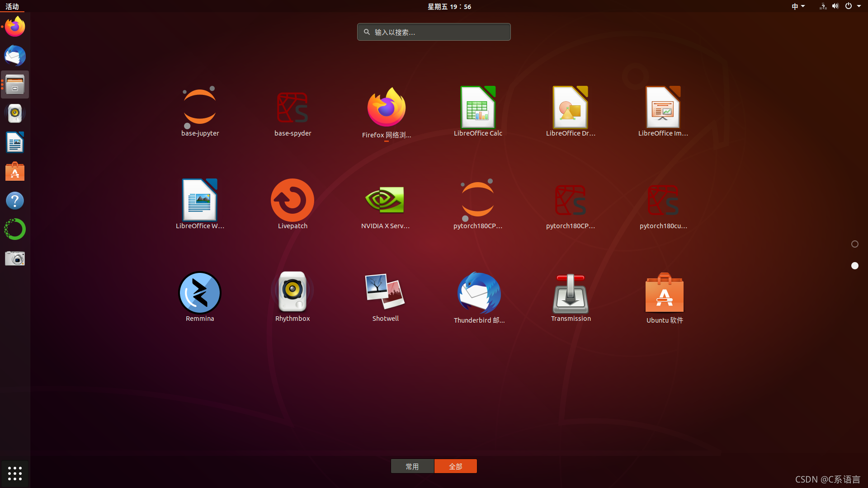
Task: Click the Firefox icon in the dock
Action: tap(15, 27)
